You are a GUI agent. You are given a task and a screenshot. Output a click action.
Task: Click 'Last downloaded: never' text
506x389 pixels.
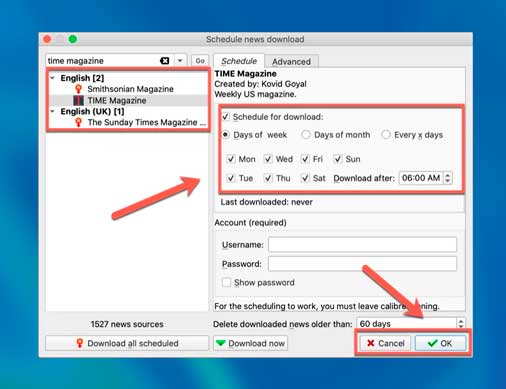[267, 202]
